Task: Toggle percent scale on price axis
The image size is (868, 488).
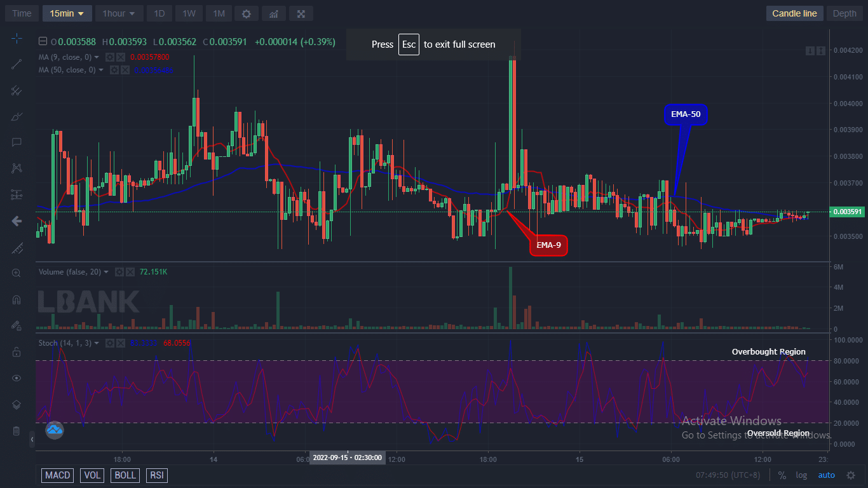Action: click(782, 475)
